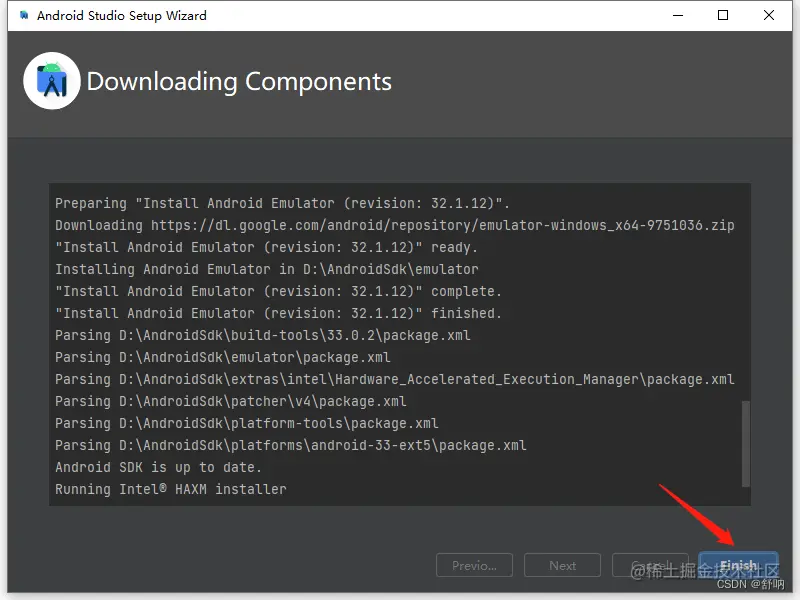Click the 'Running Intel® HAXM installer' line
This screenshot has height=600, width=800.
click(171, 489)
